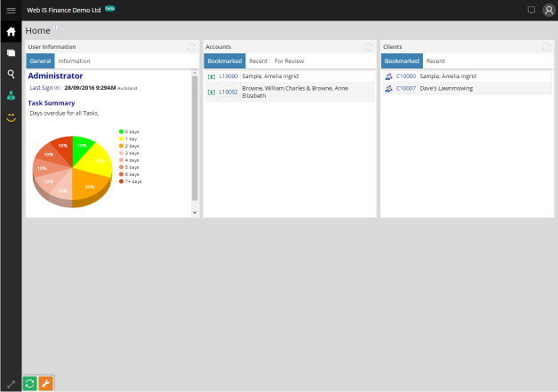Select the For Review tab in Accounts
This screenshot has height=392, width=558.
click(x=288, y=61)
